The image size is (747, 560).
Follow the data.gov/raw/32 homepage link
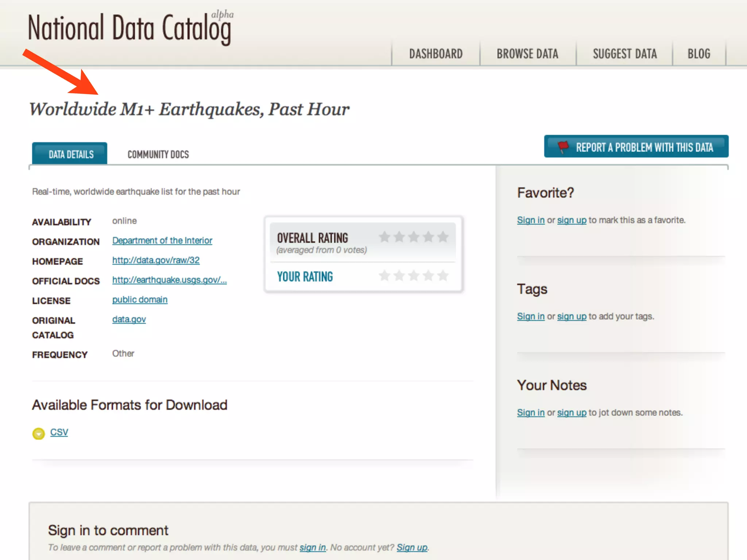156,260
